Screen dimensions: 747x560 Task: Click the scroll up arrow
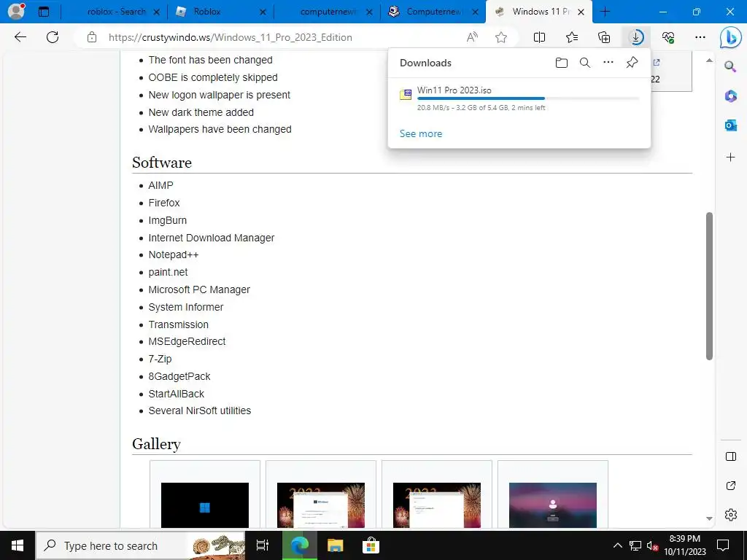click(709, 60)
